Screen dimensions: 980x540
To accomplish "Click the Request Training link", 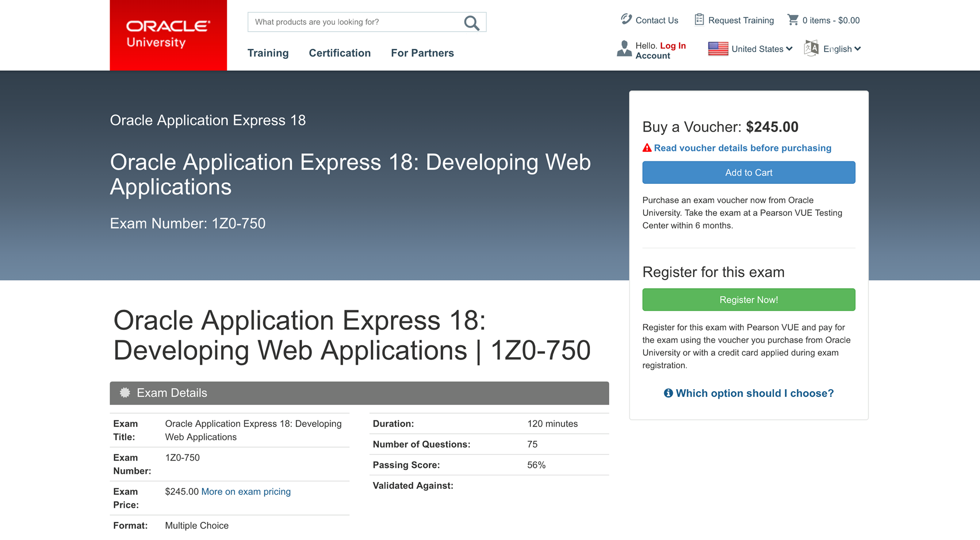I will click(741, 20).
